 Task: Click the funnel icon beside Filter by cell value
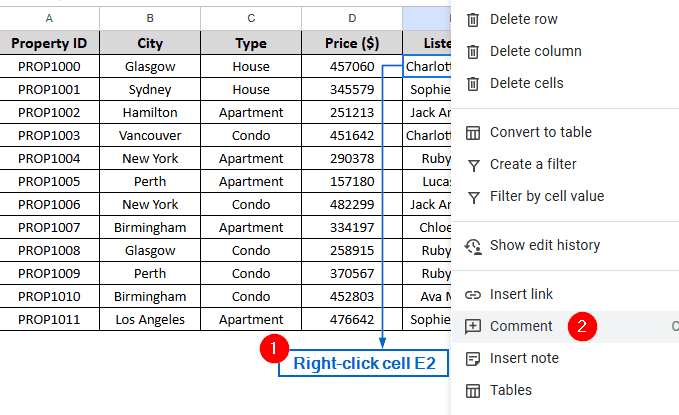[x=474, y=197]
